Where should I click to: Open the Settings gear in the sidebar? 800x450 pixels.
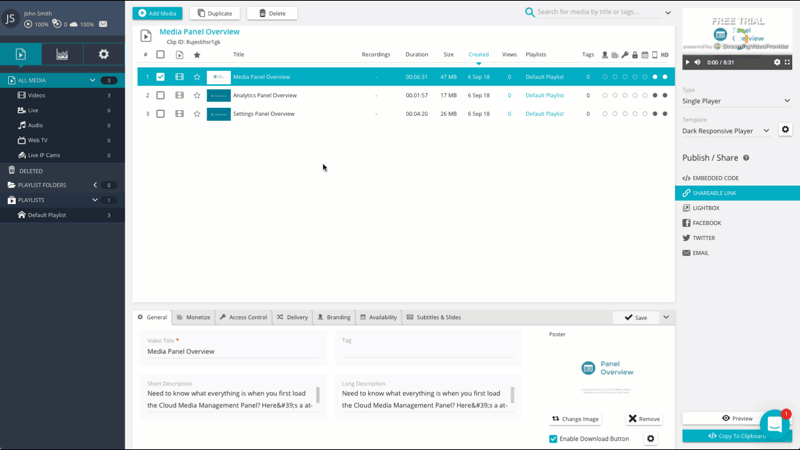click(103, 54)
